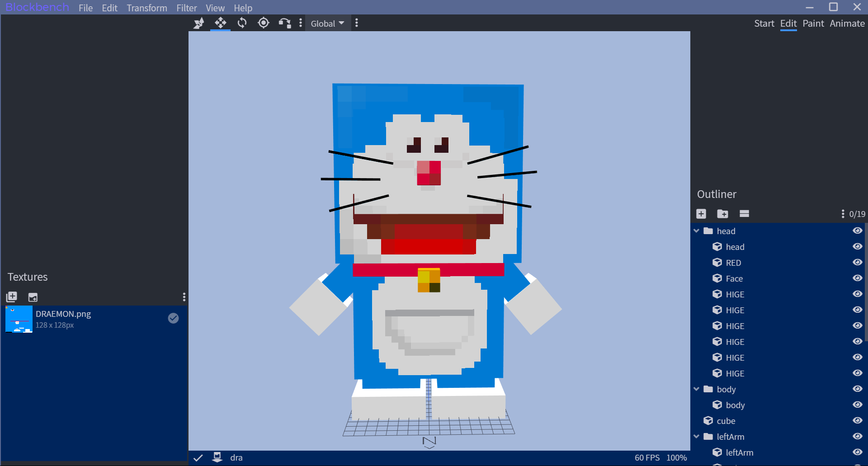The image size is (868, 466).
Task: Import a texture using the plus icon
Action: point(12,297)
